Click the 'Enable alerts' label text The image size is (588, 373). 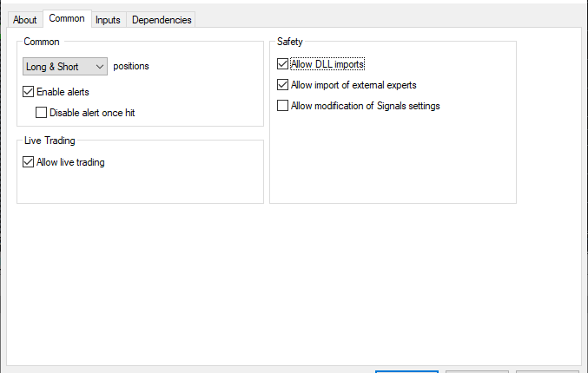[63, 91]
